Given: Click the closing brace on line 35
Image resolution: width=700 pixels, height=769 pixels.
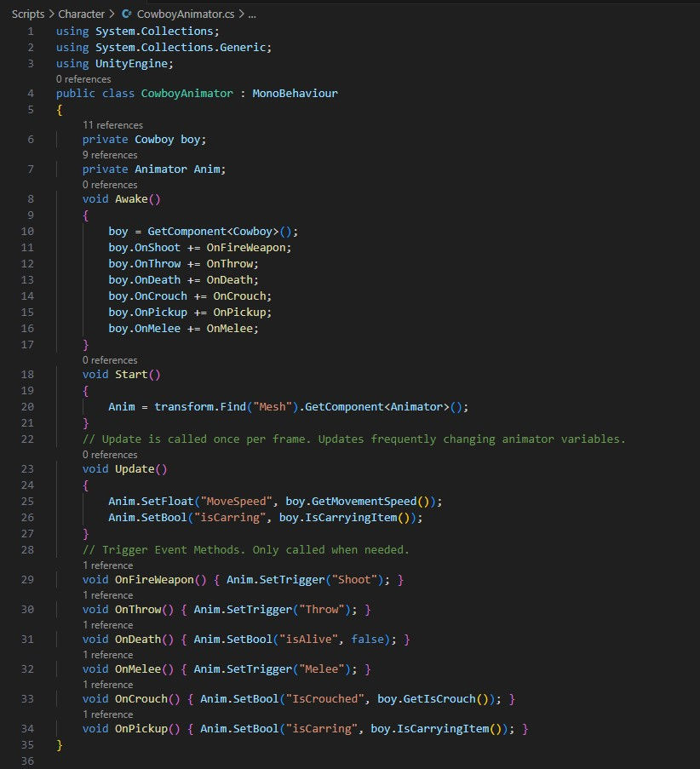Looking at the screenshot, I should coord(60,745).
